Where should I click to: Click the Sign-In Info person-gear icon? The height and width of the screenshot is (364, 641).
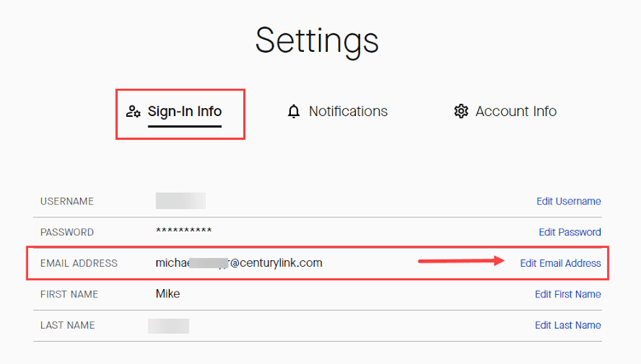(x=132, y=112)
